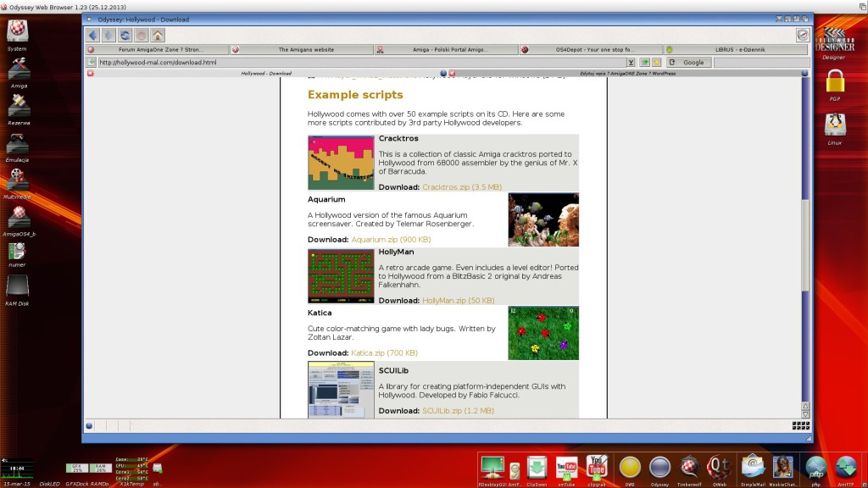
Task: Open the AmigaOS4_b drive icon
Action: coord(19,221)
